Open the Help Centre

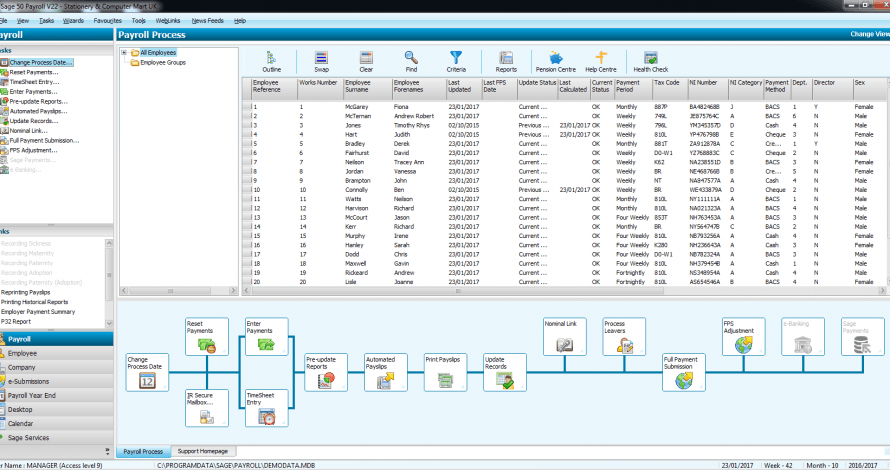point(601,61)
